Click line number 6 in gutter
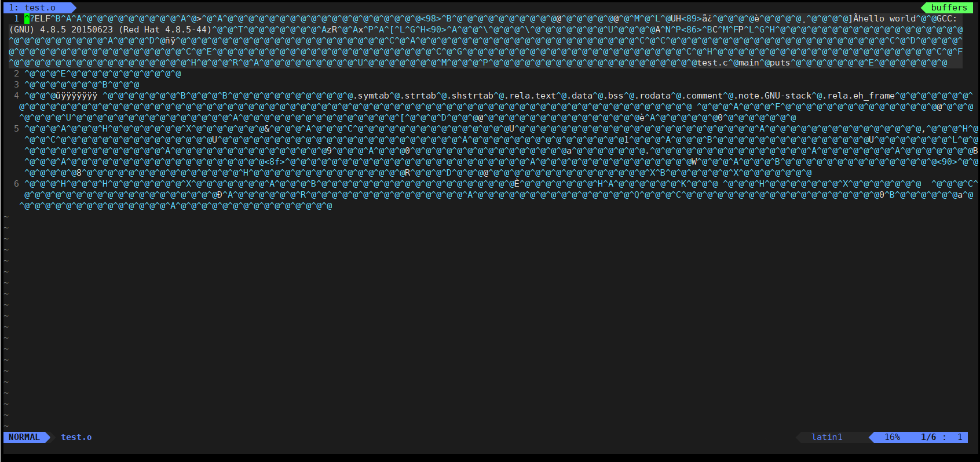This screenshot has width=980, height=462. click(16, 184)
